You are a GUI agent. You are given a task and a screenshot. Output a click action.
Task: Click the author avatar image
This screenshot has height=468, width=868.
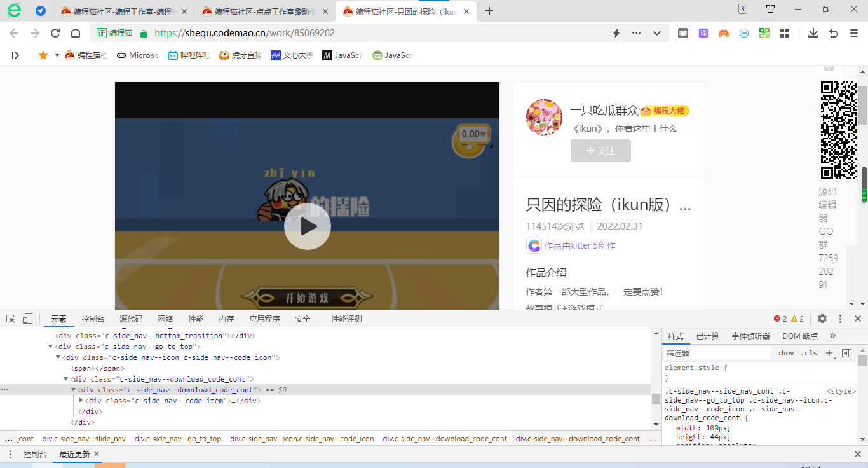pyautogui.click(x=545, y=118)
